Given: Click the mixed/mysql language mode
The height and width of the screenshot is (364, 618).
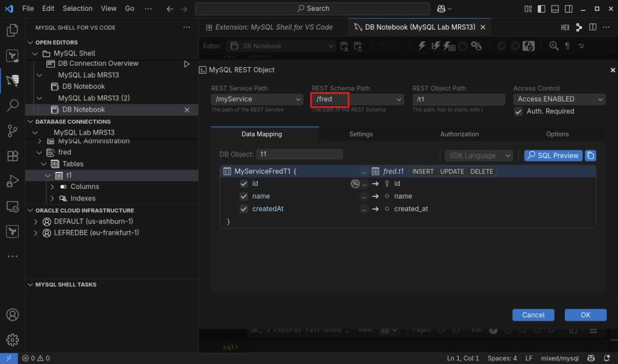Looking at the screenshot, I should pyautogui.click(x=559, y=358).
